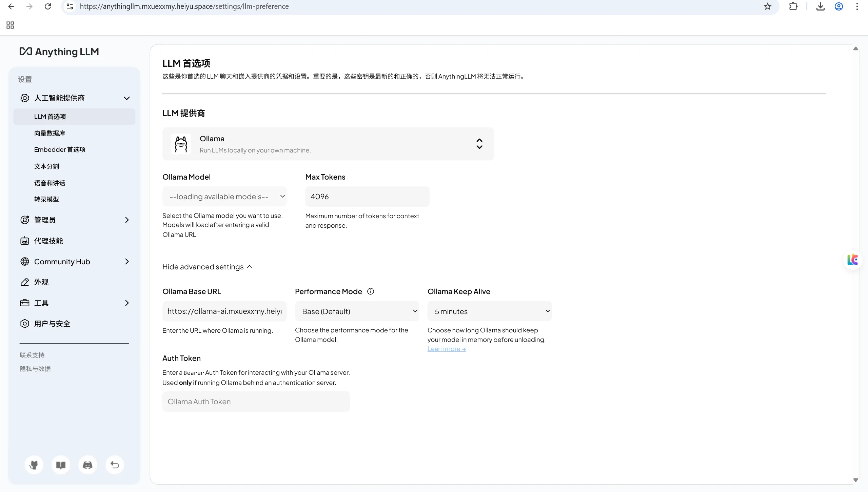
Task: Expand the 管理员 sidebar section
Action: 74,220
